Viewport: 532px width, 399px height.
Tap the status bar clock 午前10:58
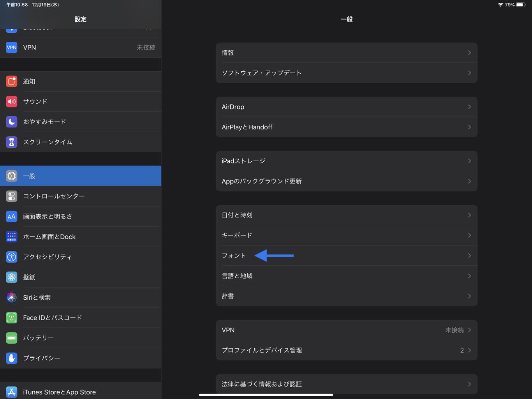pyautogui.click(x=17, y=5)
